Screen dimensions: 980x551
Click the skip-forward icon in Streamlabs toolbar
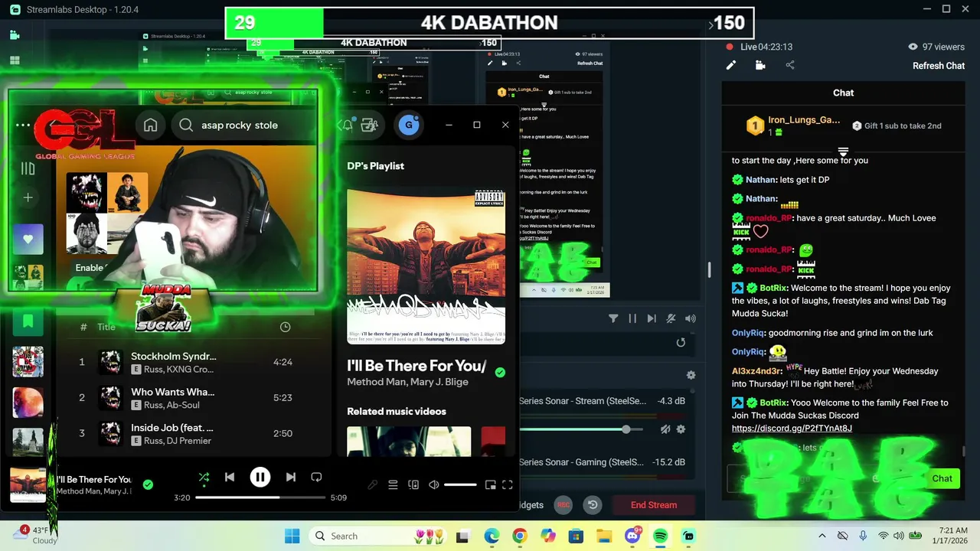click(x=652, y=318)
